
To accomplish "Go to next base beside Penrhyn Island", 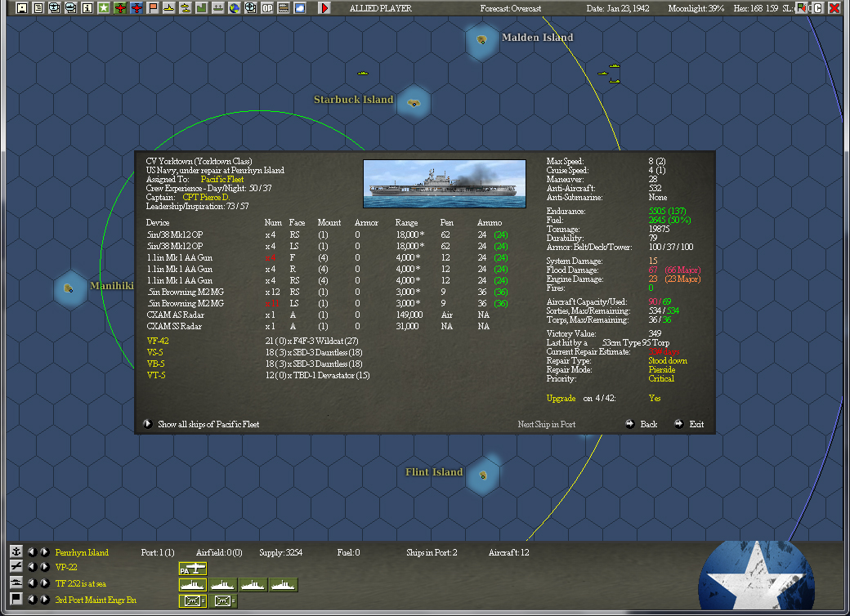I will point(44,552).
